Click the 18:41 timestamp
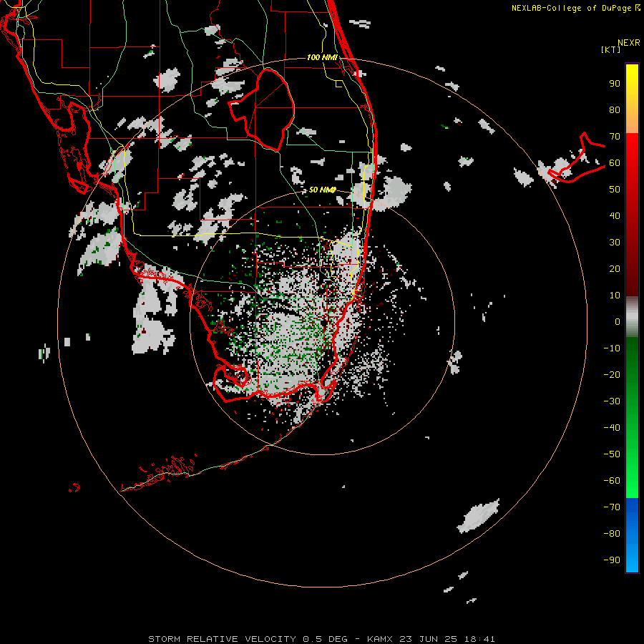 [x=479, y=639]
